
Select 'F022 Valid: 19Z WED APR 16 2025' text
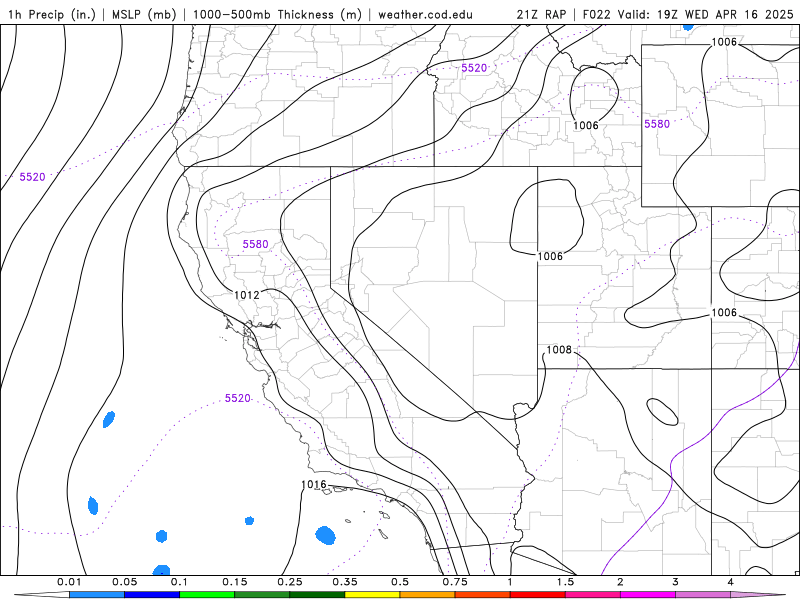pos(688,14)
